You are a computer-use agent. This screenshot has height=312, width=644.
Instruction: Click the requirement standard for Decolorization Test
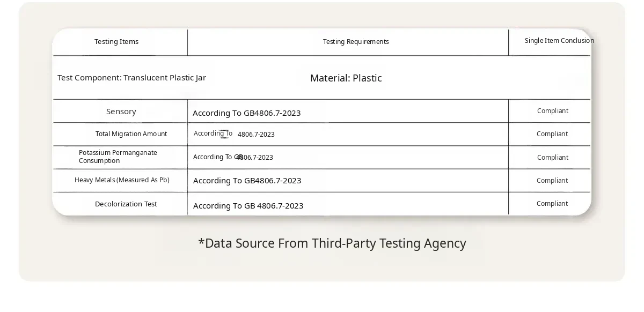[x=248, y=206]
